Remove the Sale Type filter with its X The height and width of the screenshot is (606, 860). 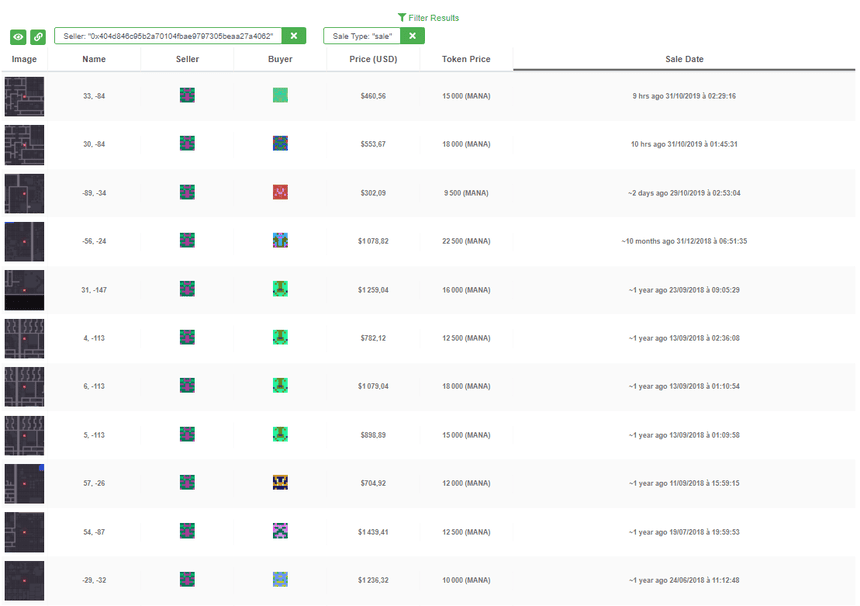[x=412, y=36]
